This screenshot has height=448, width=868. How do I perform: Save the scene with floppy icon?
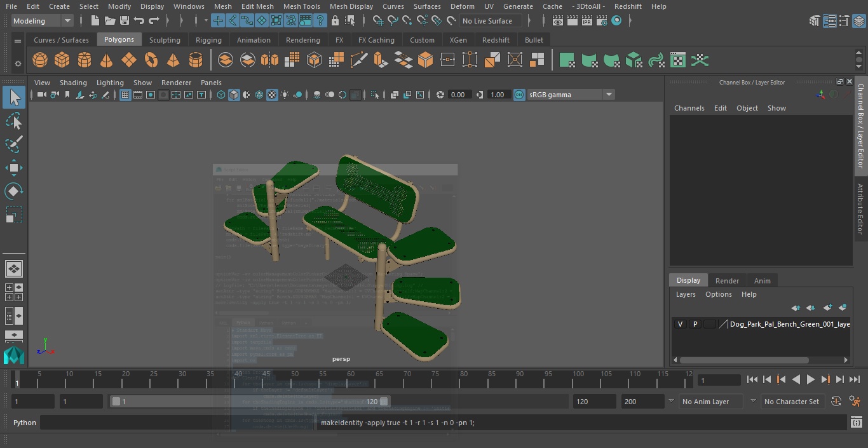pos(125,21)
